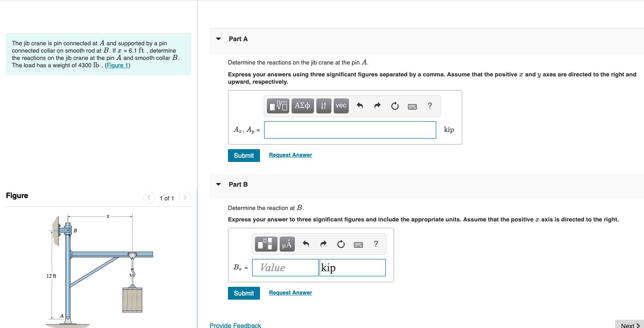Open the Greek symbols ΑΣφ palette
The image size is (644, 328).
pos(303,106)
